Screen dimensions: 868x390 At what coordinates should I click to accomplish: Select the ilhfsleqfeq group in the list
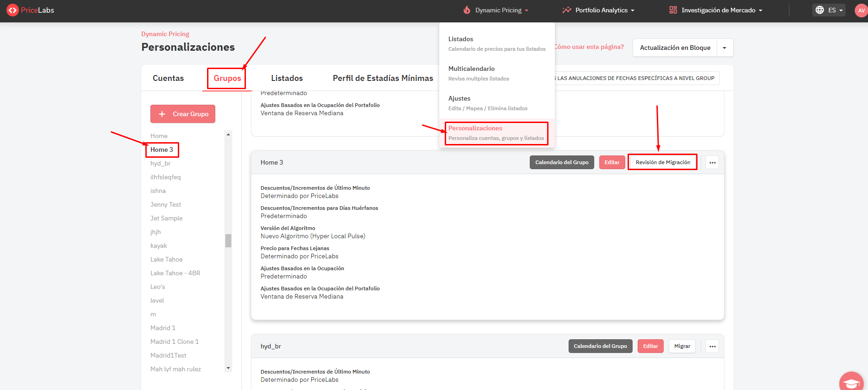click(x=165, y=177)
